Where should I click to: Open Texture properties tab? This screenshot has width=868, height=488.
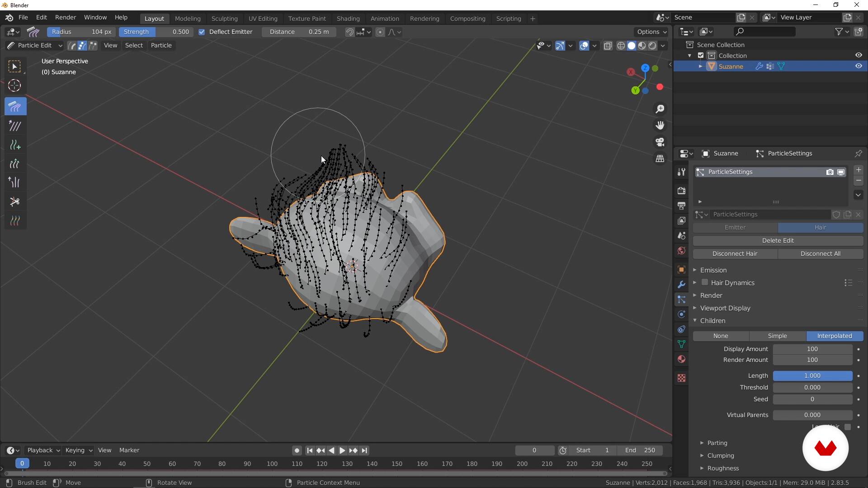[x=681, y=378]
